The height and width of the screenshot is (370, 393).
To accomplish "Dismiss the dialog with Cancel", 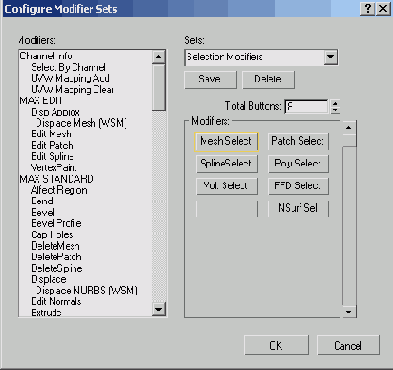I will pyautogui.click(x=348, y=345).
